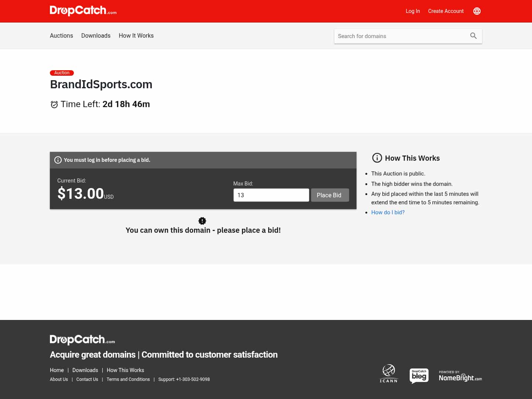Open the language selector globe icon
532x399 pixels.
(477, 11)
